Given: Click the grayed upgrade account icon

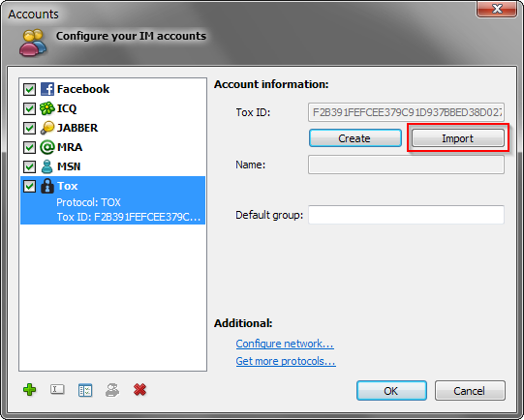Looking at the screenshot, I should click(x=112, y=390).
